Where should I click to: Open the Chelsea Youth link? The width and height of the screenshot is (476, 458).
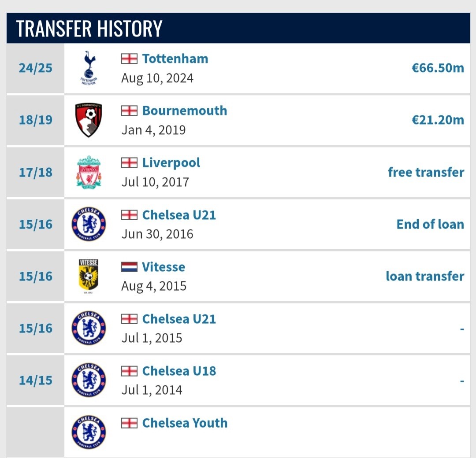185,423
